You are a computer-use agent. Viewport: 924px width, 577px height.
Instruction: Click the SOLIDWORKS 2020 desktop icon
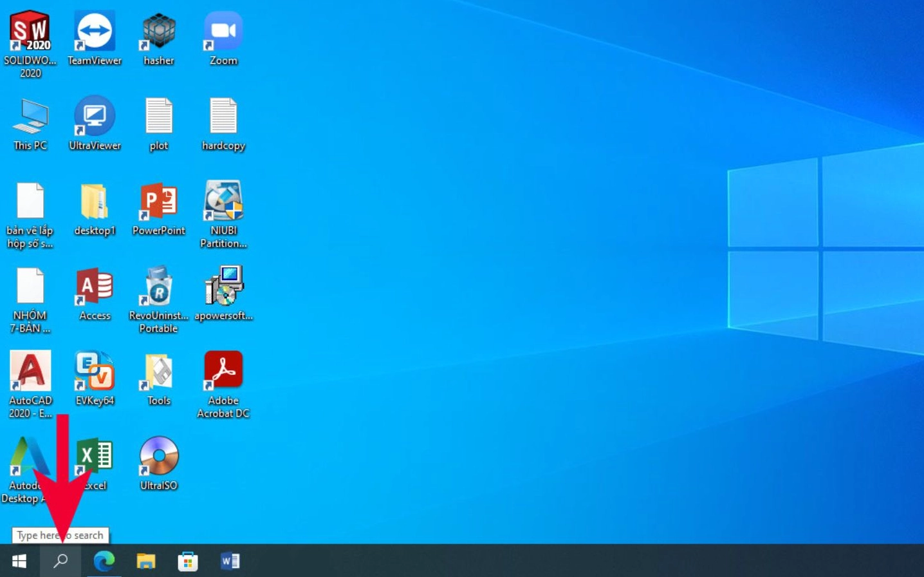pyautogui.click(x=30, y=31)
